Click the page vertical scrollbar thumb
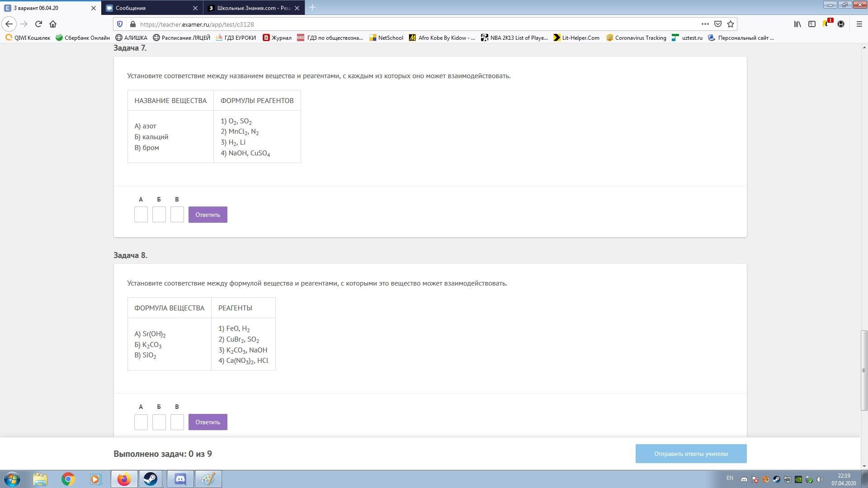This screenshot has width=868, height=488. tap(864, 370)
